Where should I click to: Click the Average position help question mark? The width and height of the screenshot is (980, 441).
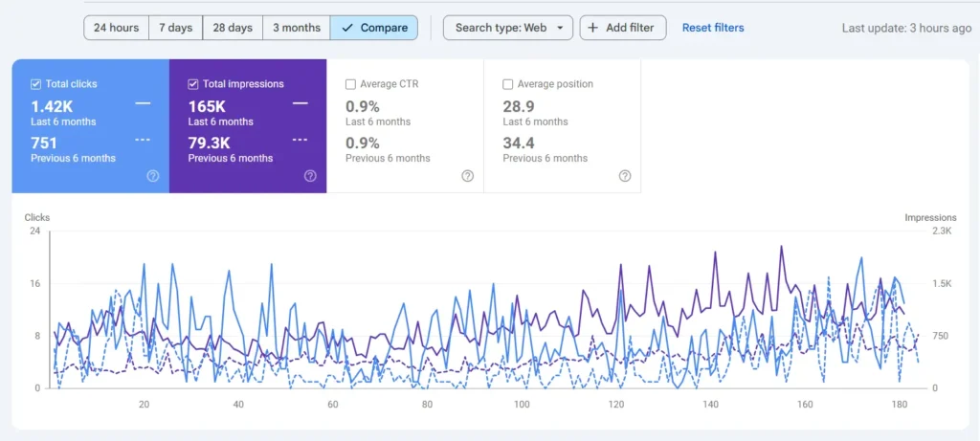click(625, 176)
